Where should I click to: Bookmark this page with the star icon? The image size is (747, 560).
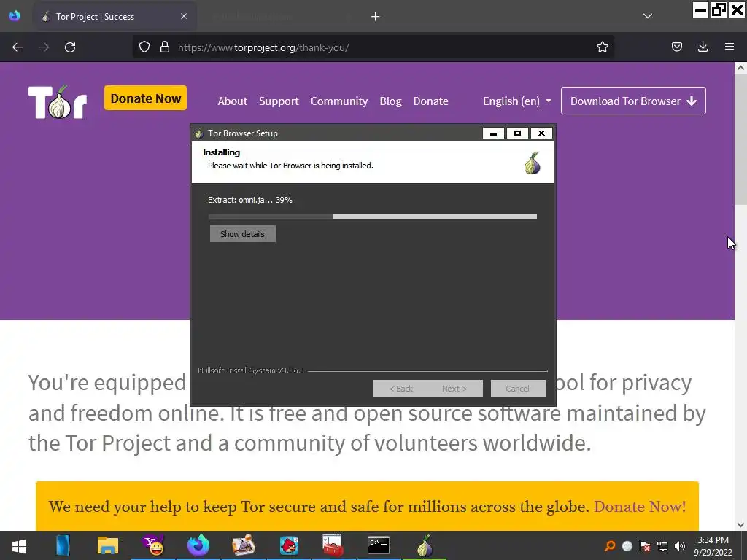[x=602, y=47]
